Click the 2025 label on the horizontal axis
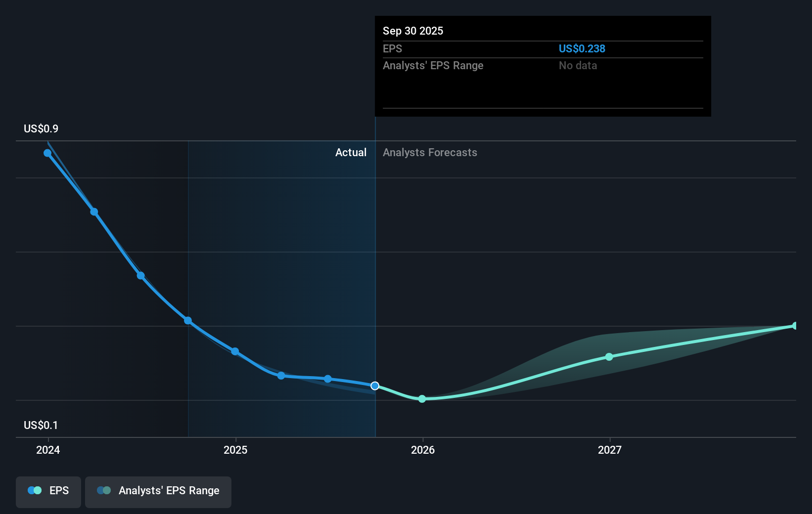Image resolution: width=812 pixels, height=514 pixels. [x=235, y=450]
